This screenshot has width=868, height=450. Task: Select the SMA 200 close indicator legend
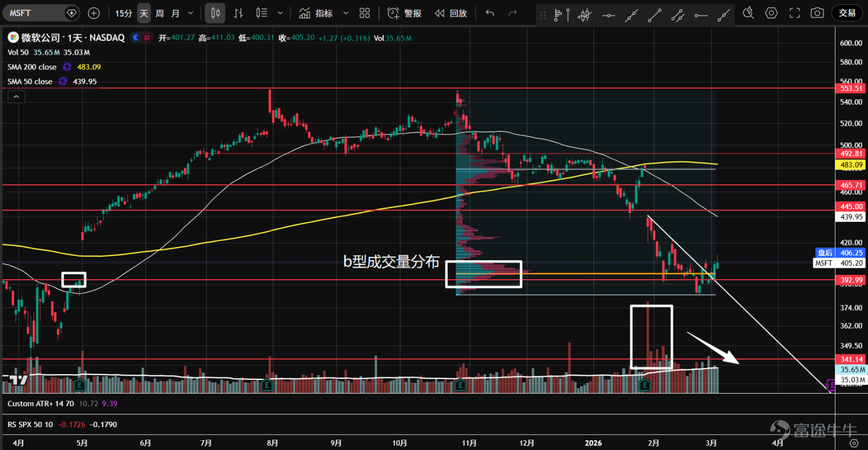(x=32, y=67)
